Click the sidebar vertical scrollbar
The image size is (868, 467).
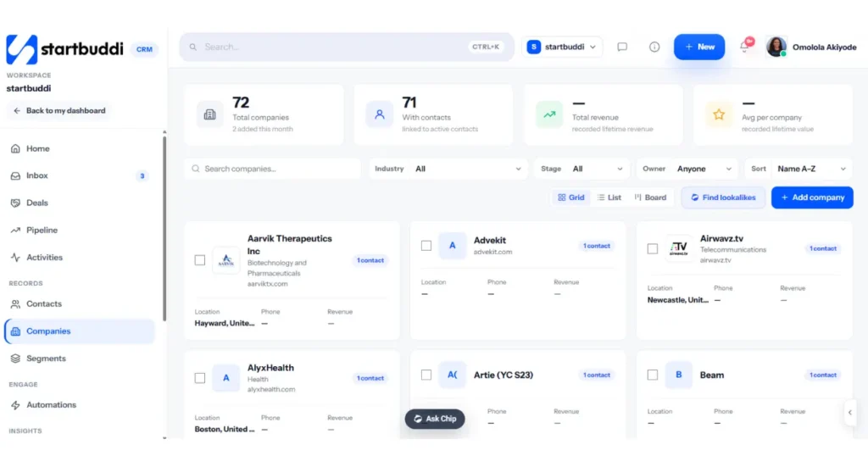[x=164, y=228]
